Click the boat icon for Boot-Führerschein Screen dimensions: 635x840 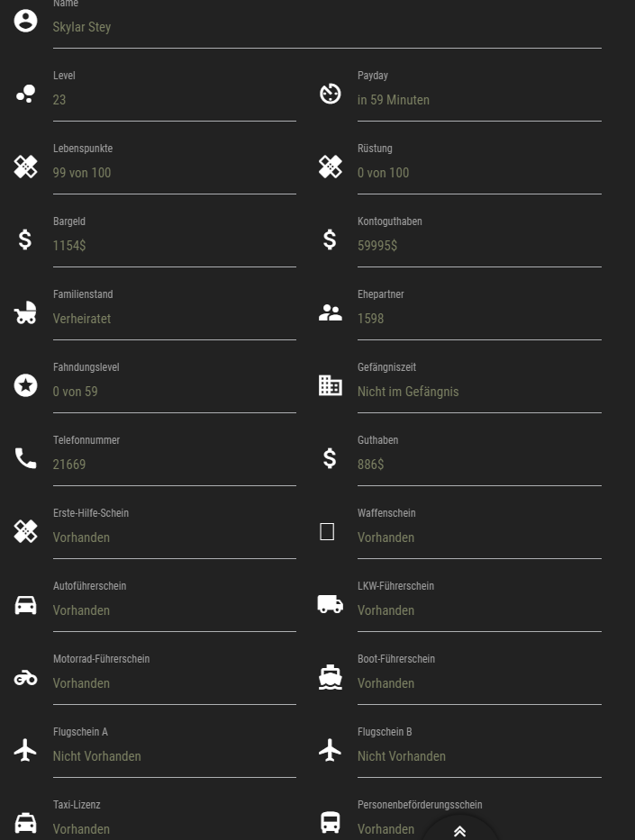coord(331,677)
